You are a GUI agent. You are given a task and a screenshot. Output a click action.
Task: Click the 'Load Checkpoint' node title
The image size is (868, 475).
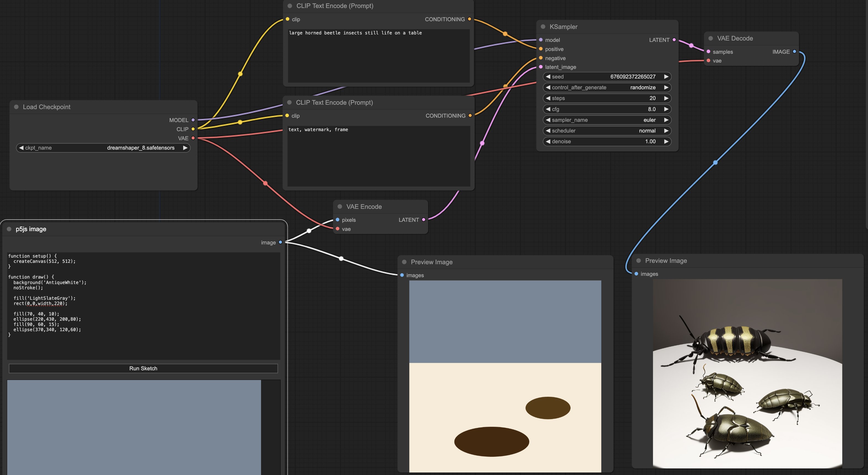pyautogui.click(x=47, y=107)
